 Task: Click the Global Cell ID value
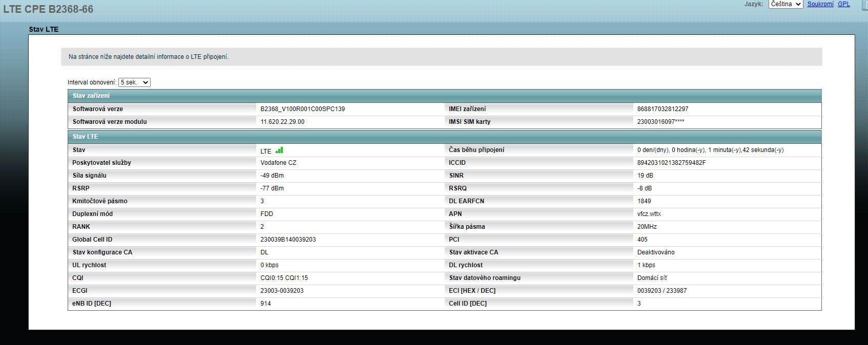[x=288, y=240]
